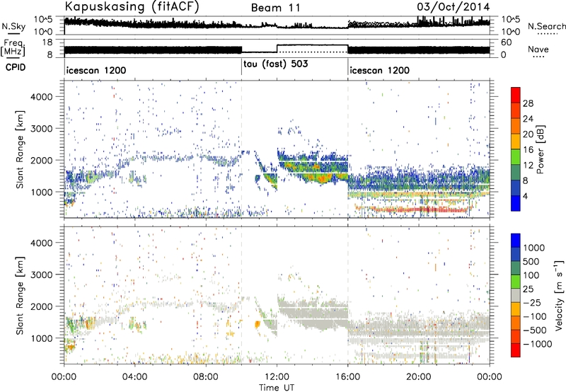Click the "N.Search" legend label
Viewport: 566px width, 392px height.
coord(546,26)
